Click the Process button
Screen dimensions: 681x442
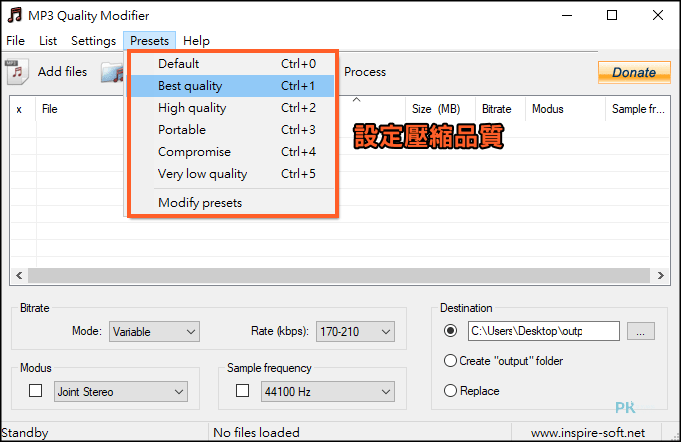[365, 72]
